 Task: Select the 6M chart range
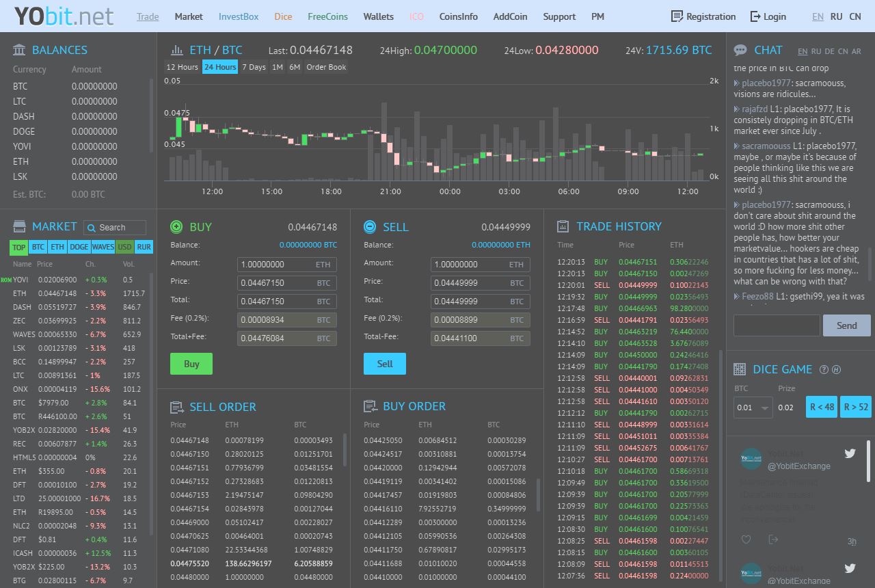(x=295, y=67)
